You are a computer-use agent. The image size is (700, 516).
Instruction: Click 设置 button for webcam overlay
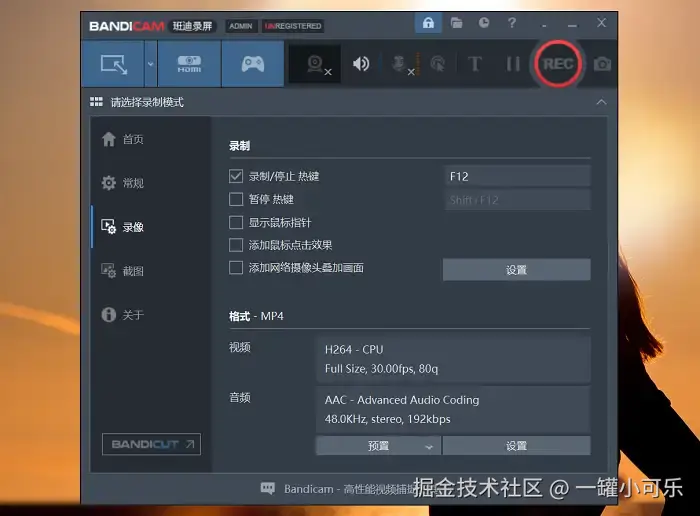(517, 270)
